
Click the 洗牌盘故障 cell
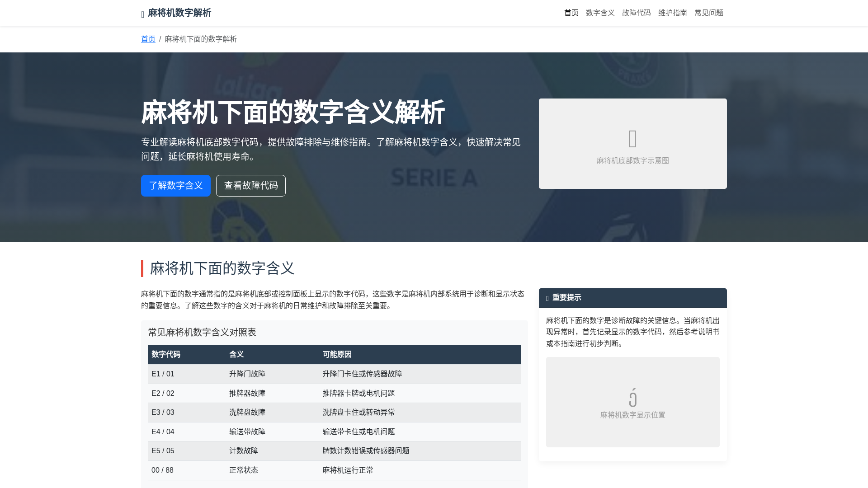pyautogui.click(x=272, y=413)
